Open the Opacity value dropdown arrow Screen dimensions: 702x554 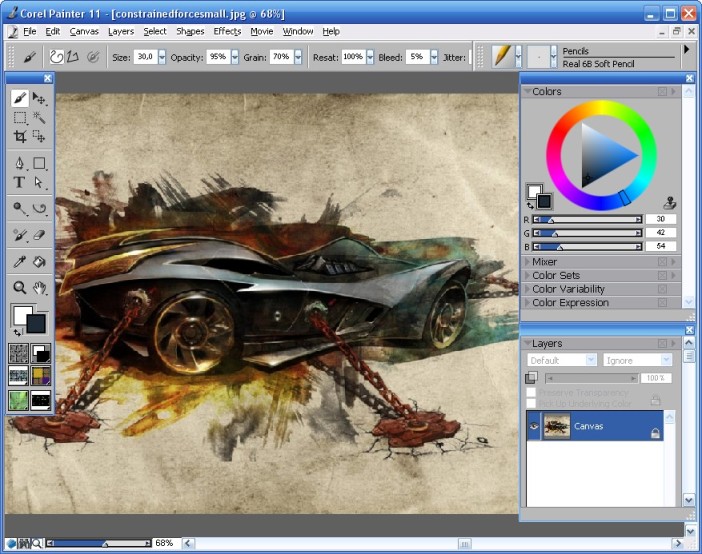pos(234,57)
